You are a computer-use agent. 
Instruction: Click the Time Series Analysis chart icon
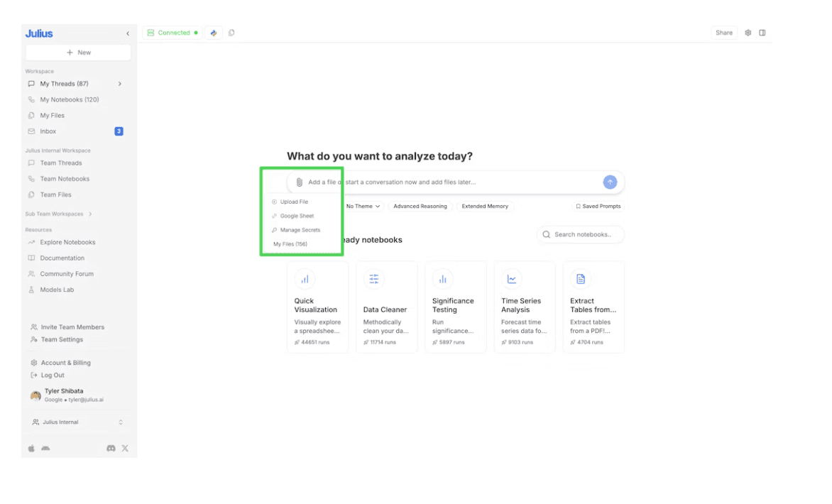click(x=512, y=279)
